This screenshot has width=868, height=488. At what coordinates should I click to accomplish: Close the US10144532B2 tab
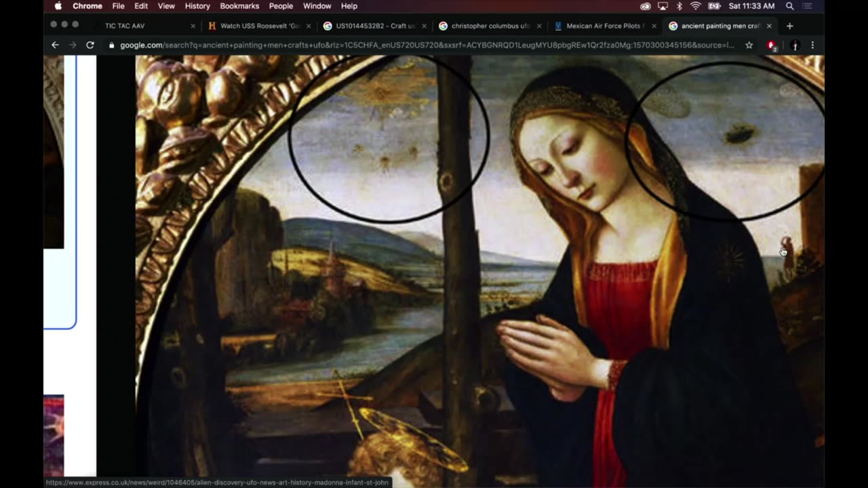click(425, 26)
